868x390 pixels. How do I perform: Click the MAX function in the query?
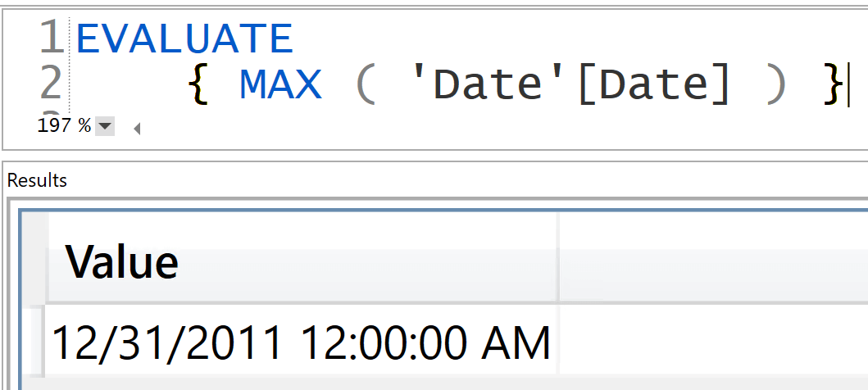pyautogui.click(x=280, y=84)
